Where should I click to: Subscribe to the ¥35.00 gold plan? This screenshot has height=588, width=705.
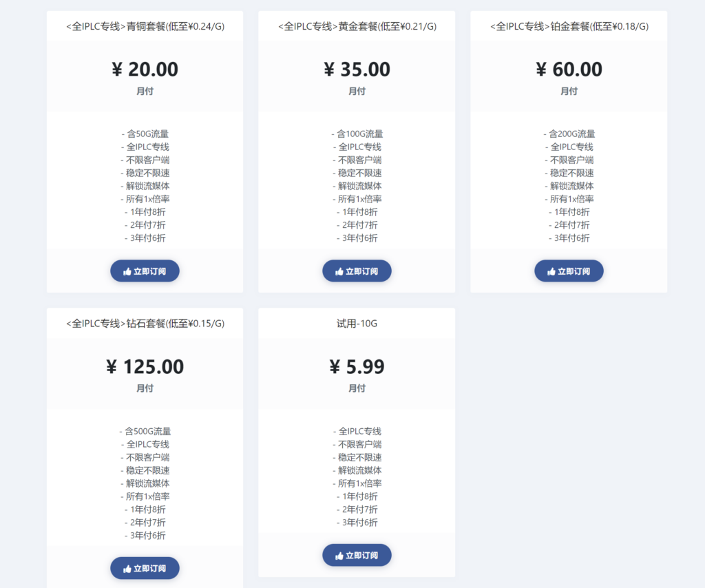pyautogui.click(x=357, y=271)
